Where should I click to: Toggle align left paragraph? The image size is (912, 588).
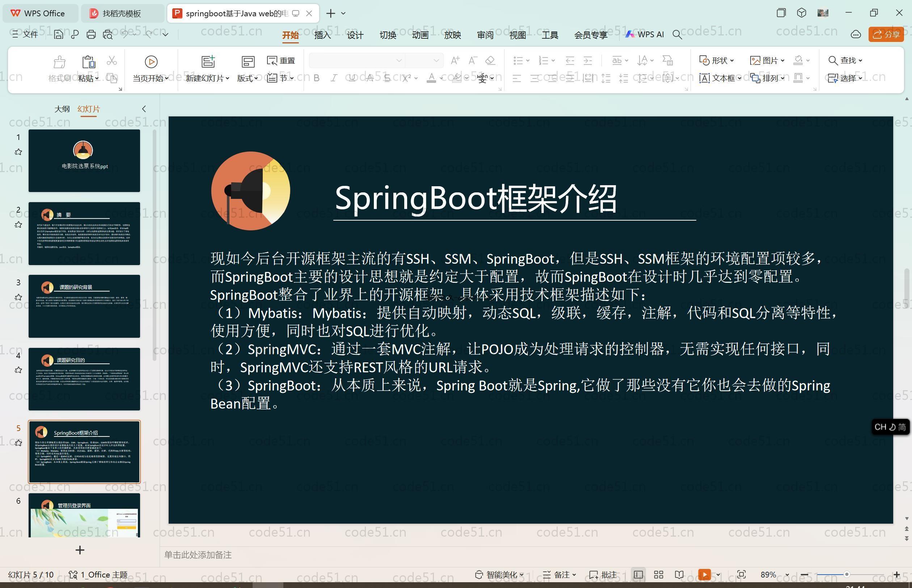tap(516, 79)
